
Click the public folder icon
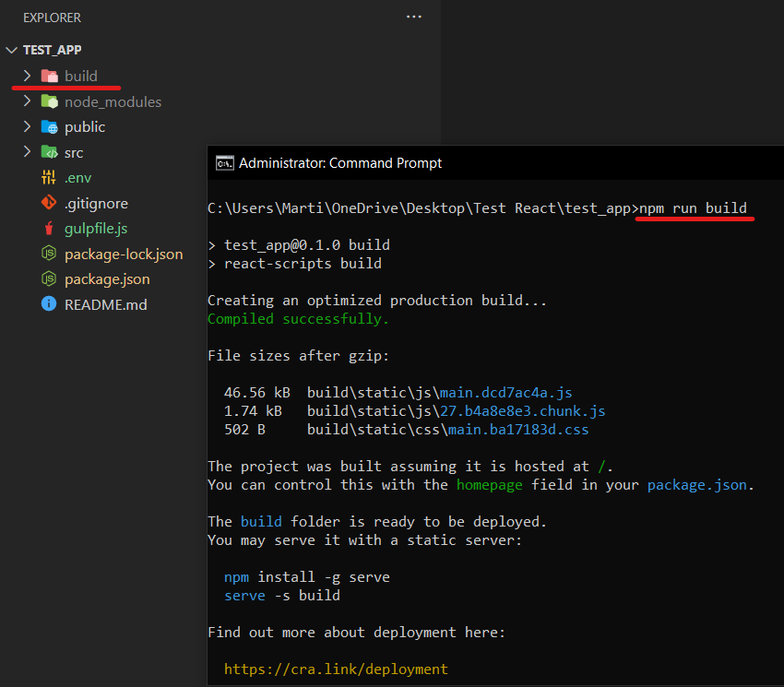[49, 126]
